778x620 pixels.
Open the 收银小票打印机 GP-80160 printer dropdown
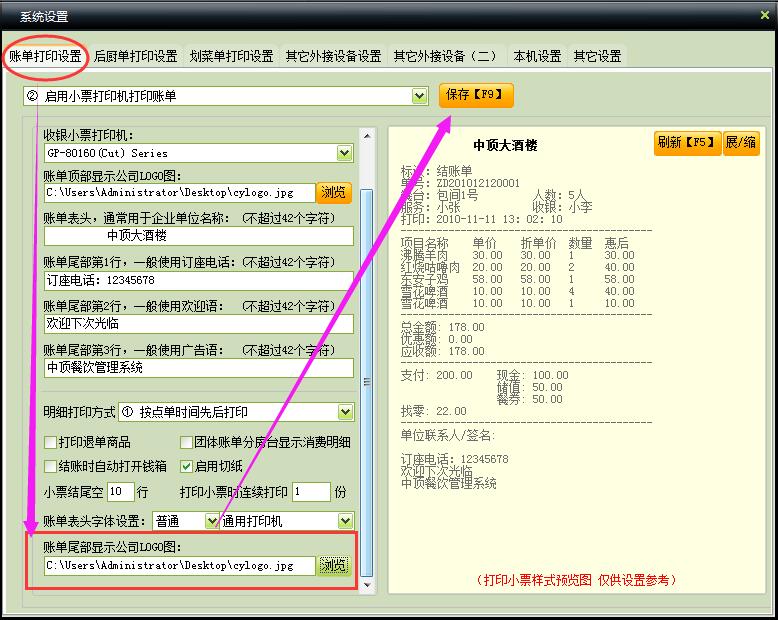(344, 153)
